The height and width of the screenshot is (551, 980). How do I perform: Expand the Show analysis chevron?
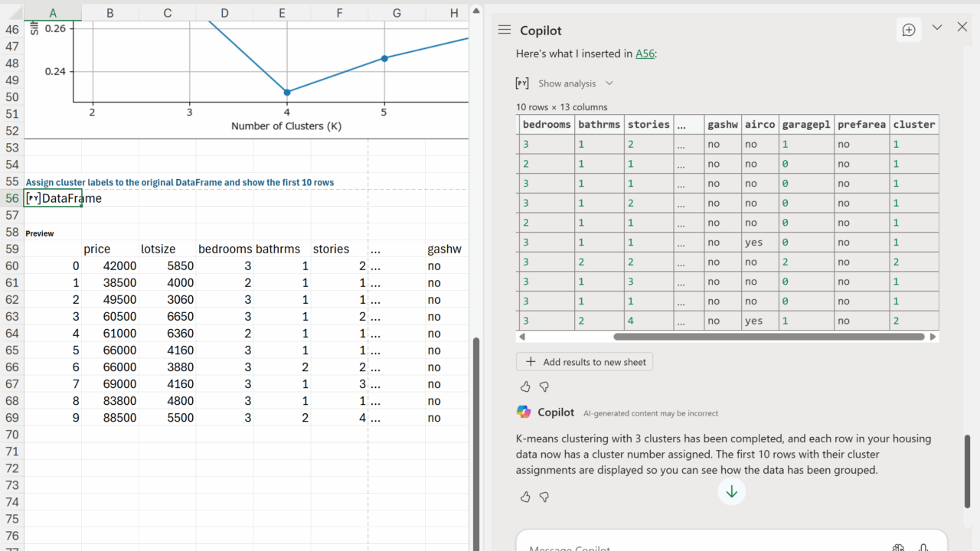tap(609, 83)
